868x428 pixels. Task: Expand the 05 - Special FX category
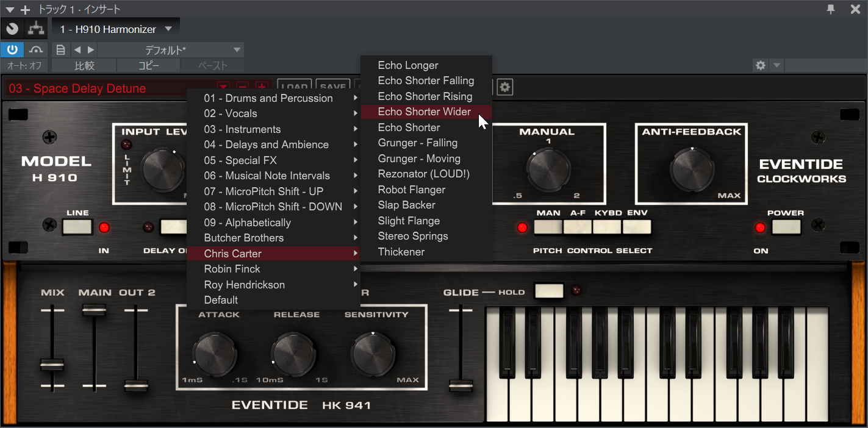pyautogui.click(x=274, y=160)
